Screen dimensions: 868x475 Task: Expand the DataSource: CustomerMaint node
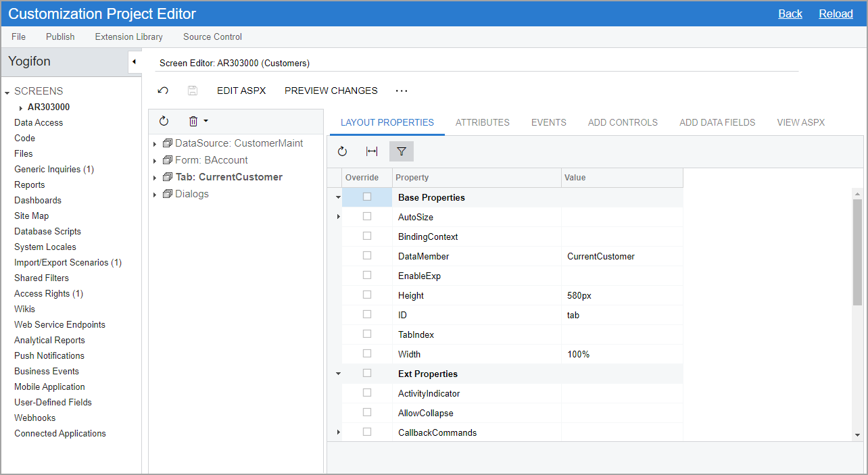(x=155, y=144)
